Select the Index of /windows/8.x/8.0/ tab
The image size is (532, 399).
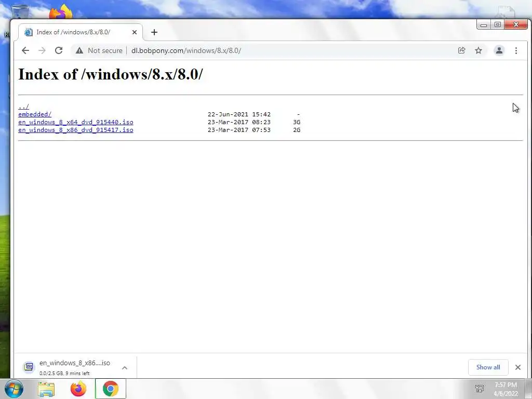pos(81,32)
